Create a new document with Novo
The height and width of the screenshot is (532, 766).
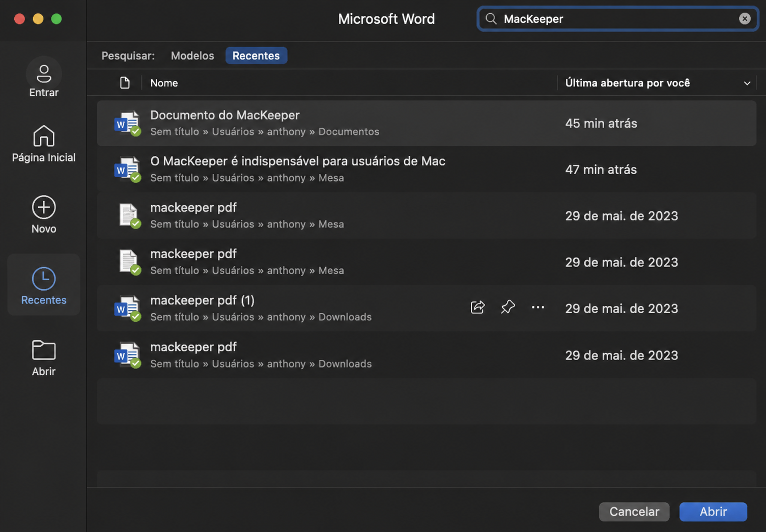44,214
